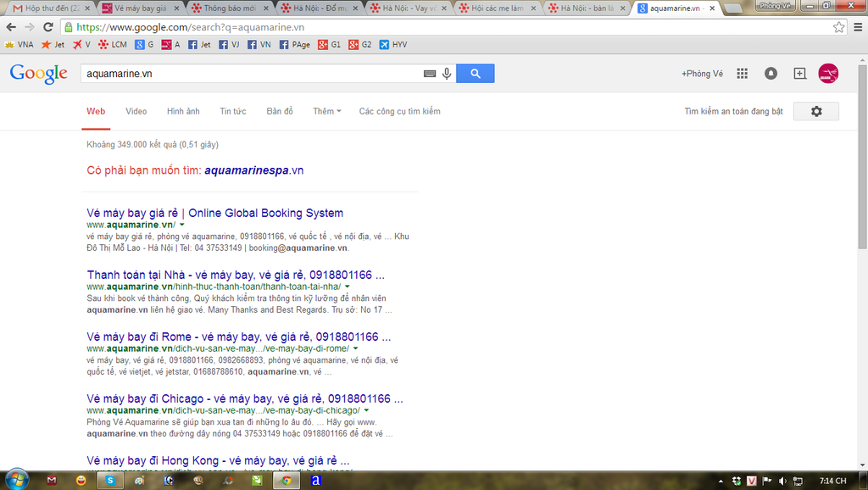The width and height of the screenshot is (868, 490).
Task: Click the Google+ share icon
Action: pyautogui.click(x=799, y=74)
